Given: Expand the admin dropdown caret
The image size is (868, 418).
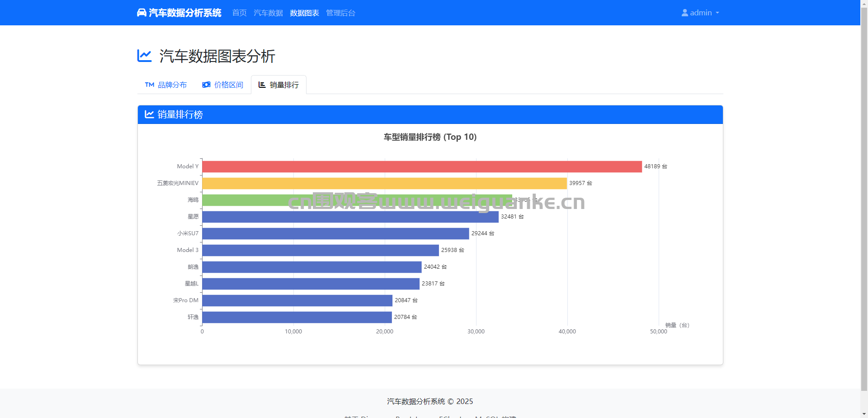Looking at the screenshot, I should click(x=717, y=13).
